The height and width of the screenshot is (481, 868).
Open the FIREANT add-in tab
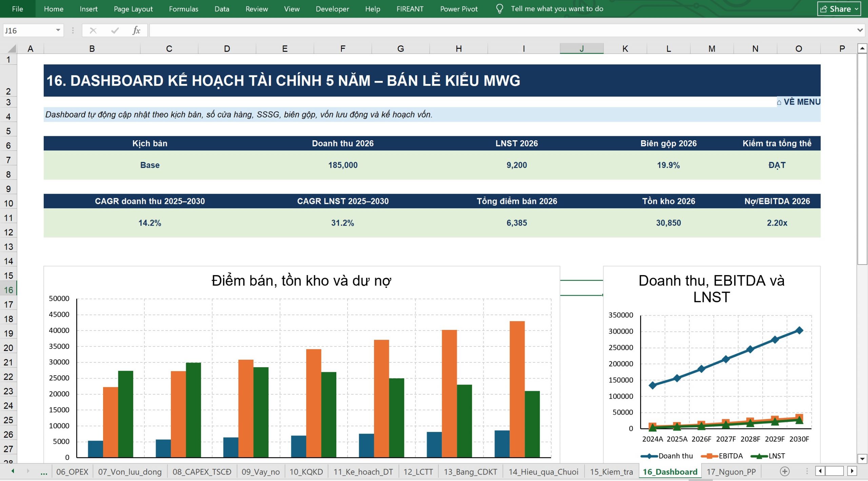[410, 9]
